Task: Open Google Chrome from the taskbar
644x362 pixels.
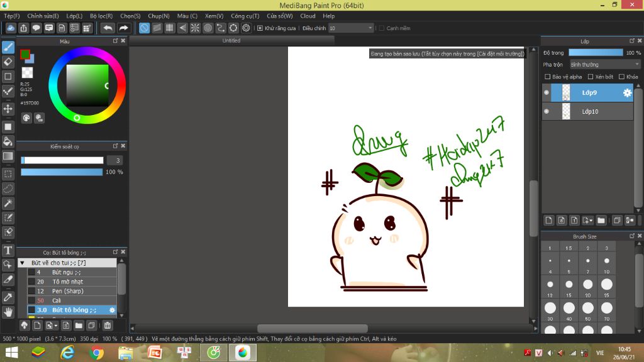Action: pyautogui.click(x=96, y=353)
